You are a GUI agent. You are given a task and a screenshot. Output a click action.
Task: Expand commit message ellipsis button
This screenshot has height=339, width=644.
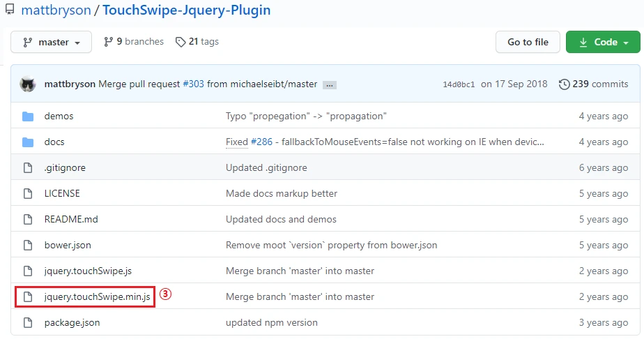pos(330,85)
